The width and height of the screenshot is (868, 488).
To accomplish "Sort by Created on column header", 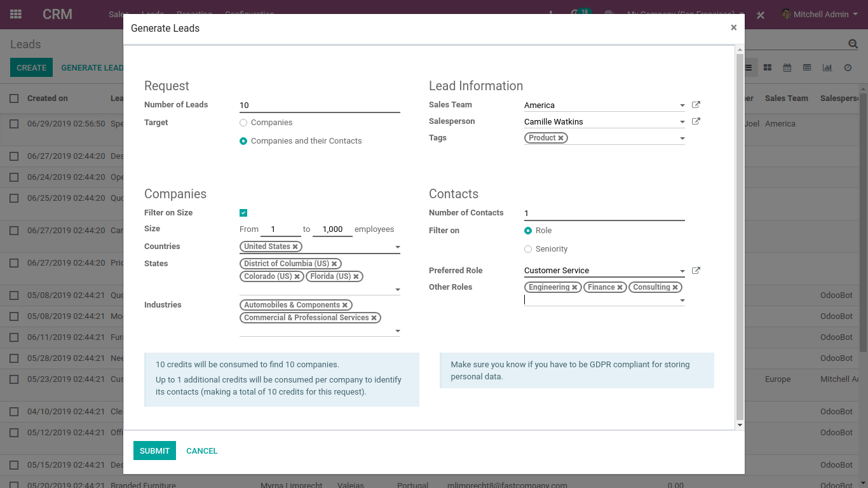I will (x=48, y=98).
